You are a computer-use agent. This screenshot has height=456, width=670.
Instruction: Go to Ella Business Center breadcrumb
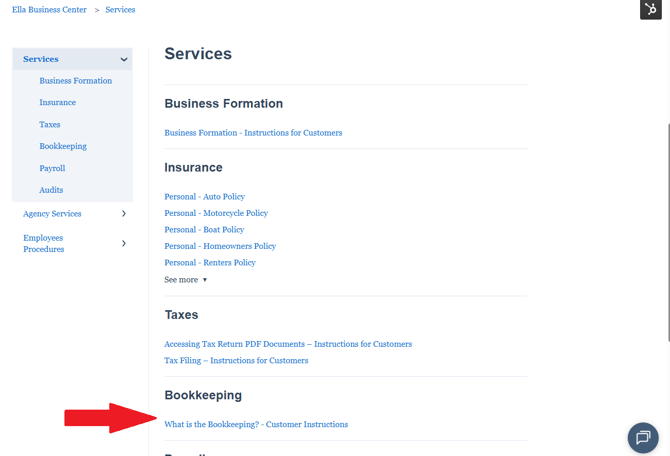click(49, 9)
